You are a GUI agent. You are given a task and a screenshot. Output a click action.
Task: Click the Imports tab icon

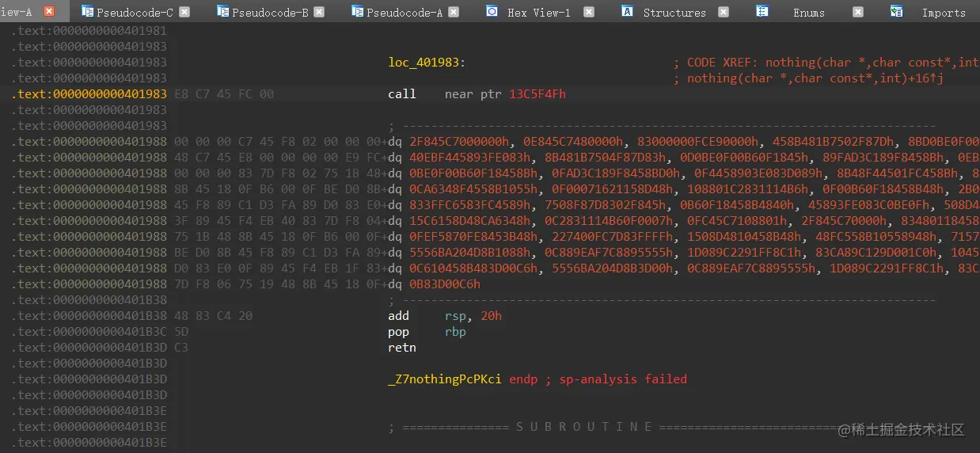897,12
